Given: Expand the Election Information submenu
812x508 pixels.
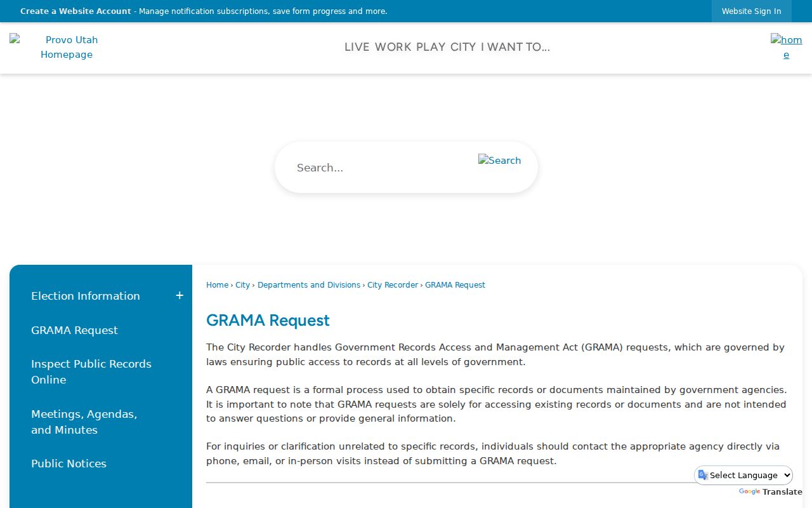Looking at the screenshot, I should click(180, 296).
